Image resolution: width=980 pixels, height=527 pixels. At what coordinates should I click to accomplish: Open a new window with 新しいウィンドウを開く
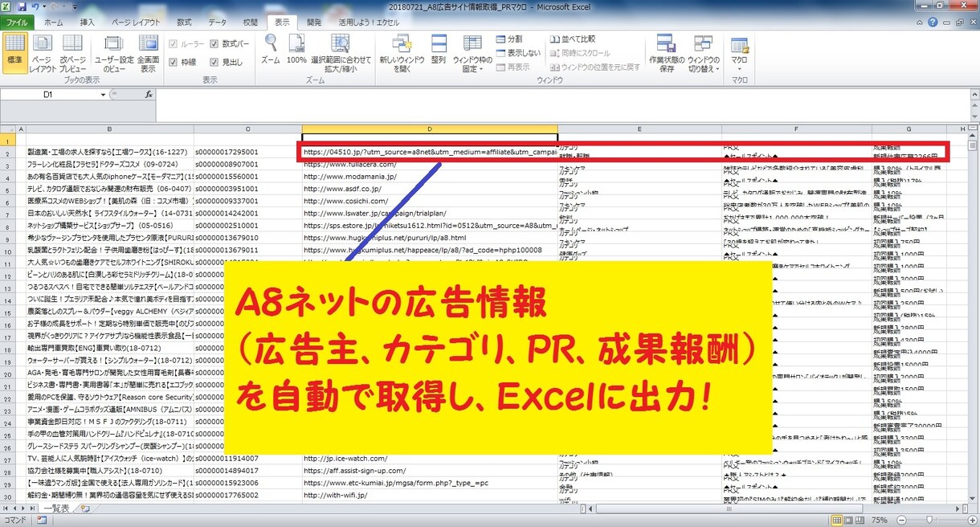click(x=401, y=53)
